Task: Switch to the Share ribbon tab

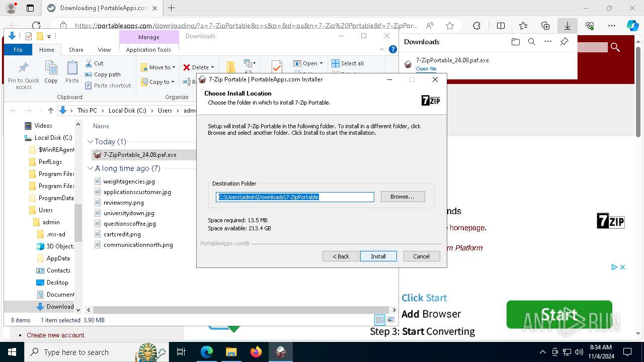Action: 76,50
